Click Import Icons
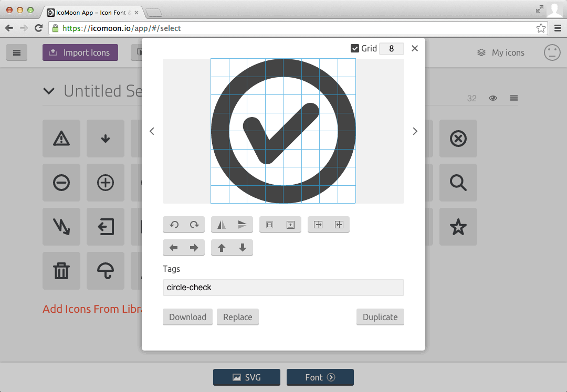The height and width of the screenshot is (392, 567). tap(80, 52)
